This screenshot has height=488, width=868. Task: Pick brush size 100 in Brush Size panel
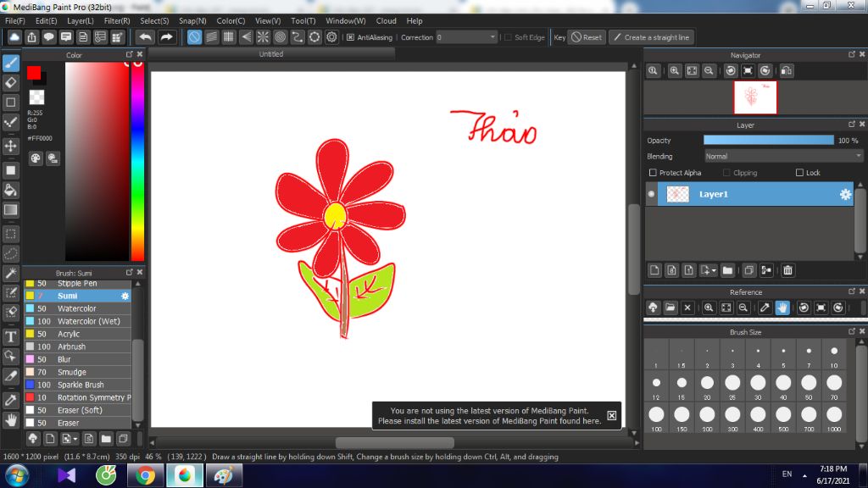click(x=656, y=417)
